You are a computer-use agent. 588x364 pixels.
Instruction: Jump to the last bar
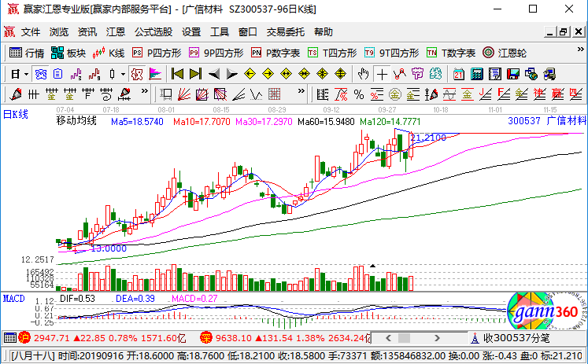pyautogui.click(x=195, y=74)
